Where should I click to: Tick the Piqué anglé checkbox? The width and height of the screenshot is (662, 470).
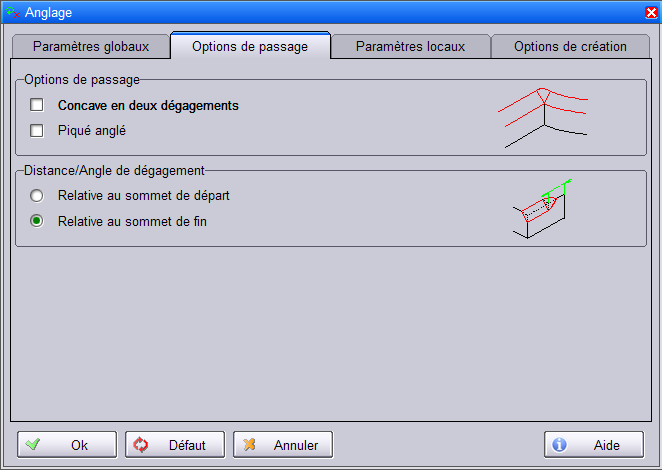(37, 130)
